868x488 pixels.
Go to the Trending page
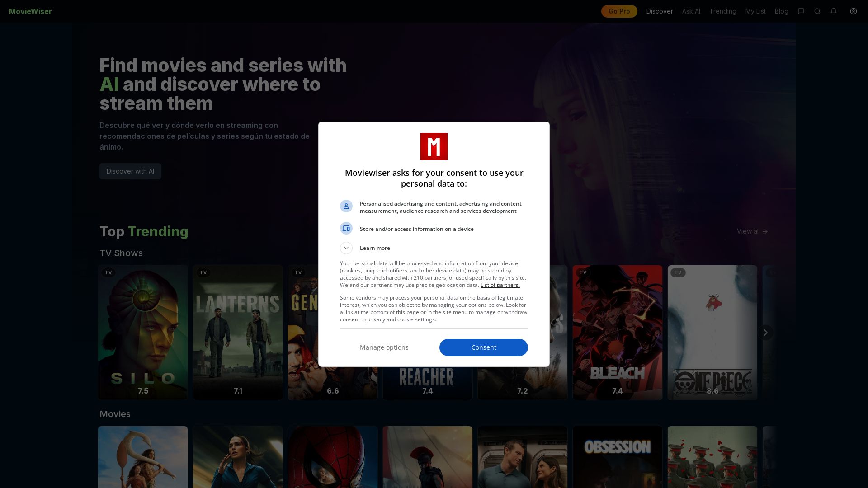[x=723, y=11]
